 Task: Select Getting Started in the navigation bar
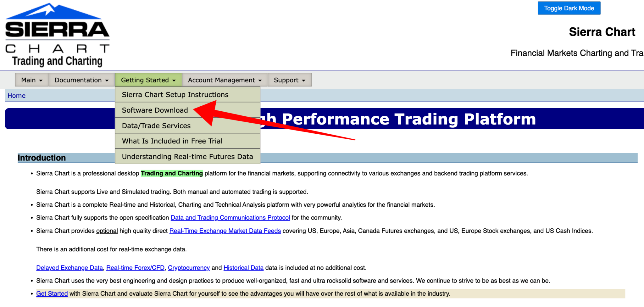[x=148, y=80]
